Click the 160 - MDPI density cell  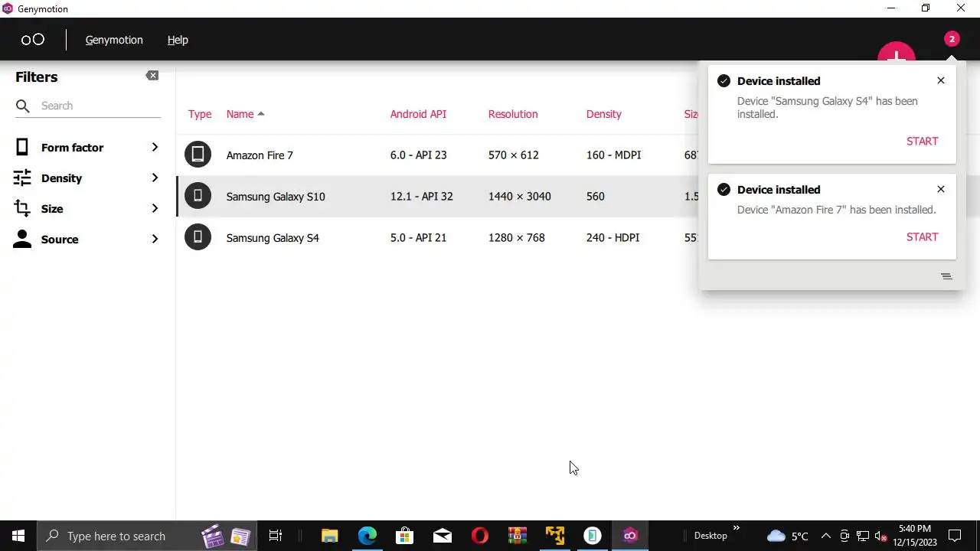(x=613, y=155)
